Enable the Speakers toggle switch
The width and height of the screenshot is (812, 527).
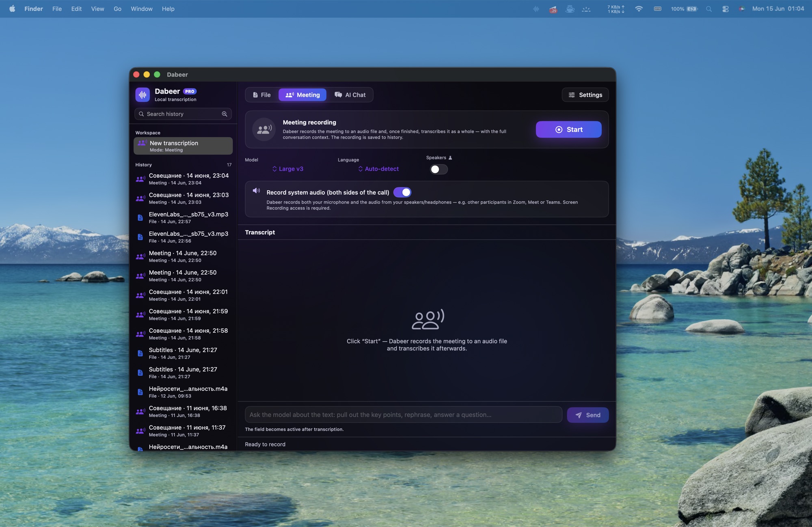click(x=439, y=169)
